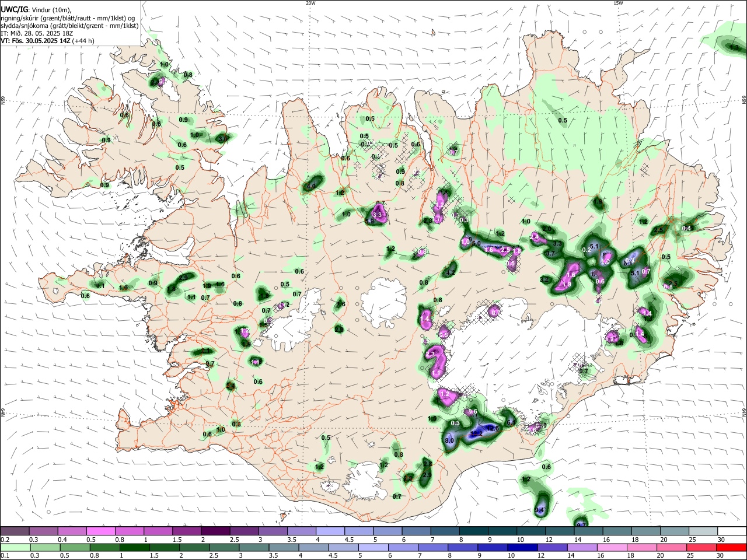This screenshot has width=747, height=560.
Task: Click the 3.5 swatch in upper snow legend row
Action: point(302,531)
